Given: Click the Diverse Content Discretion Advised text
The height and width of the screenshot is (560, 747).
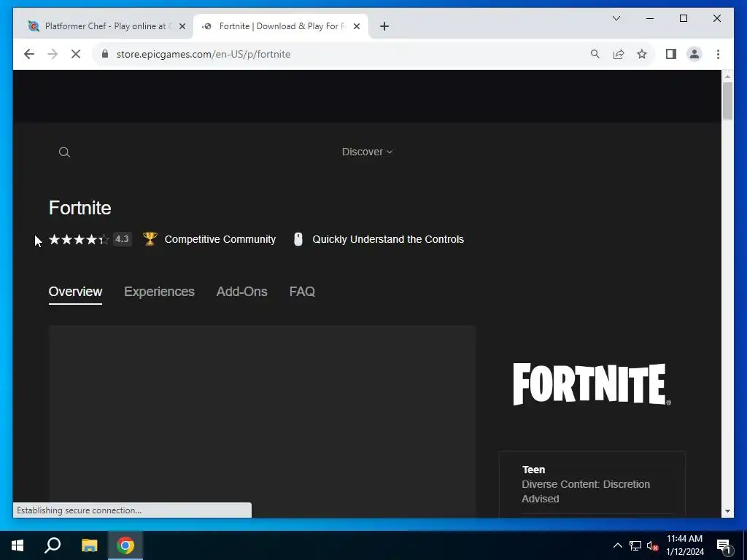Looking at the screenshot, I should pos(586,491).
